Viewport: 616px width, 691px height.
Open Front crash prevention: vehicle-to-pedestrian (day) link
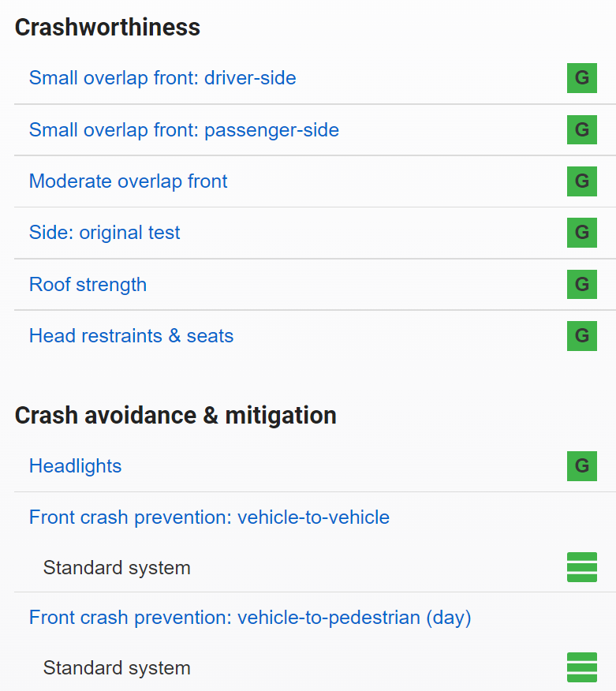point(250,617)
